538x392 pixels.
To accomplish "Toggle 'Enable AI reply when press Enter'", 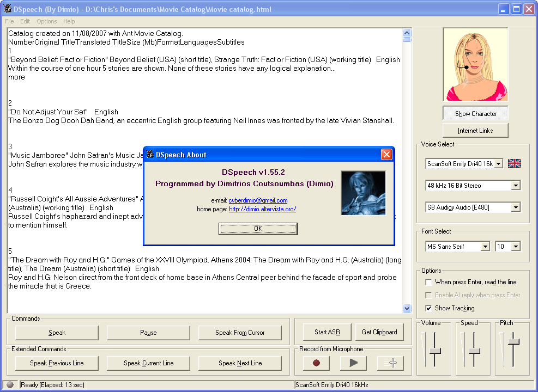I will (428, 295).
